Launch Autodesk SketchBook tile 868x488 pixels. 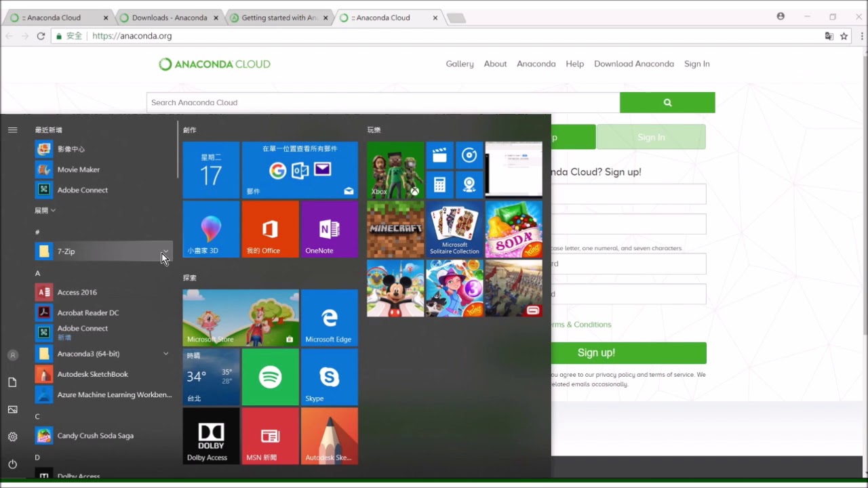tap(330, 436)
